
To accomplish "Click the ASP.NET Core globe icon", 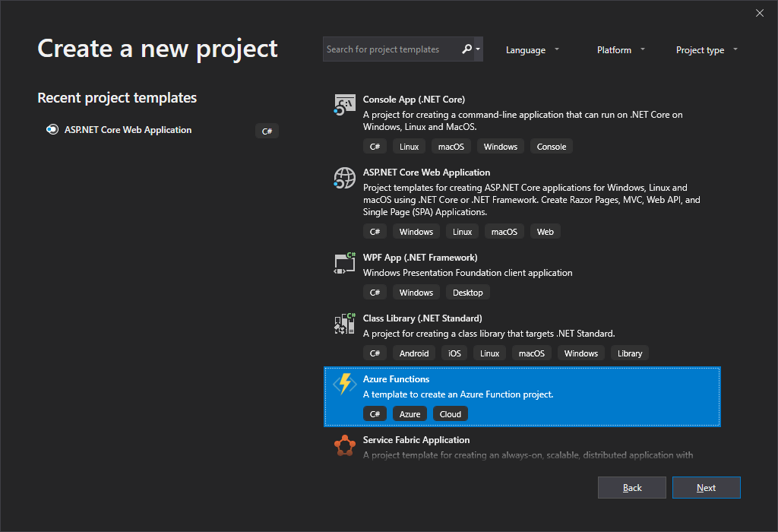I will tap(344, 178).
